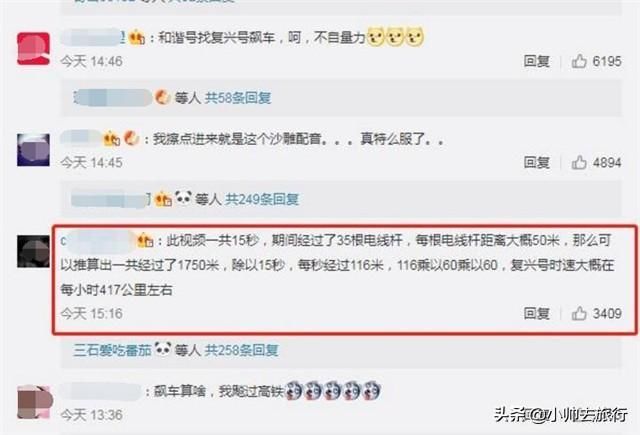Image resolution: width=640 pixels, height=435 pixels.
Task: Expand the 共58条回复 replies
Action: click(238, 98)
